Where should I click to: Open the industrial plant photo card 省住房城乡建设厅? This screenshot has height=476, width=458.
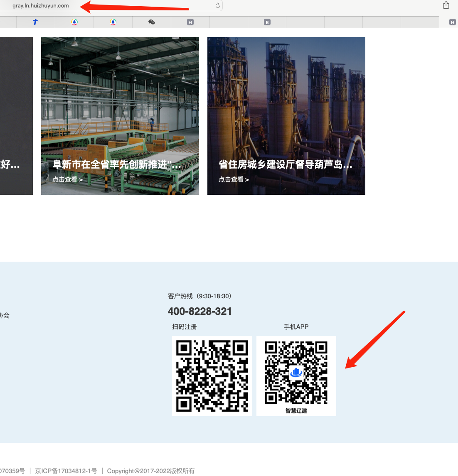[286, 115]
